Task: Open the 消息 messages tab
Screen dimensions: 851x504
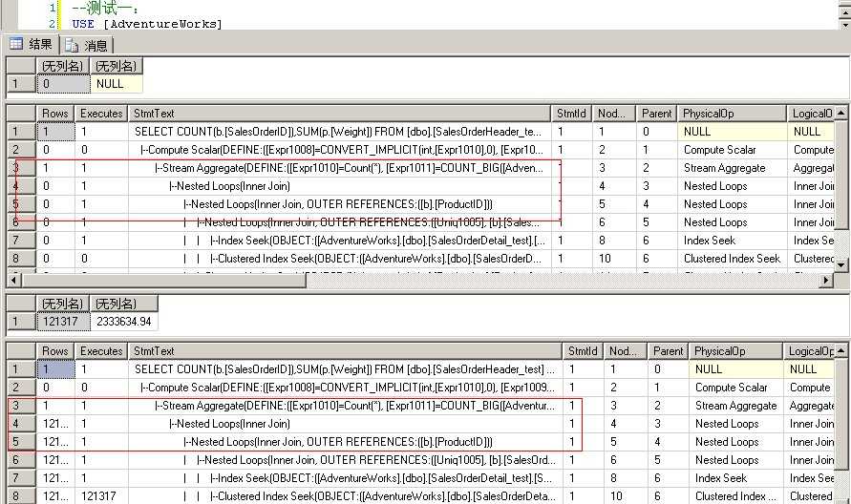Action: [x=87, y=45]
